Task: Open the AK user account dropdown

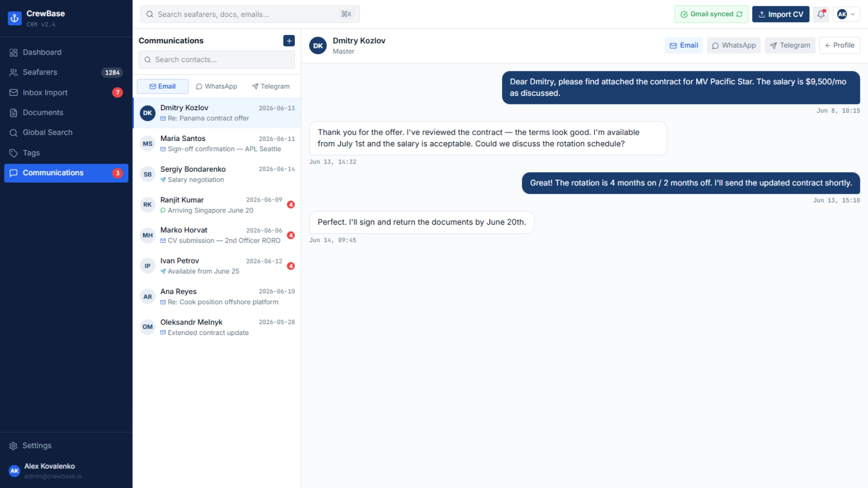Action: pos(846,14)
